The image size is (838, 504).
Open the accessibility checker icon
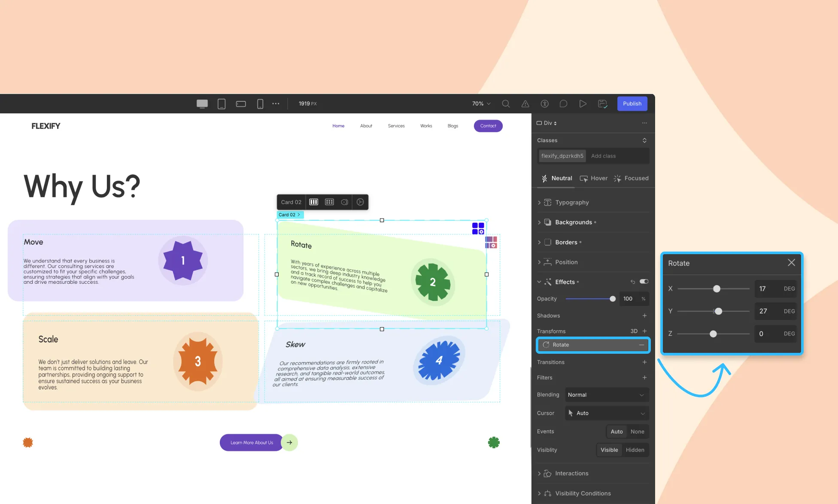[544, 104]
